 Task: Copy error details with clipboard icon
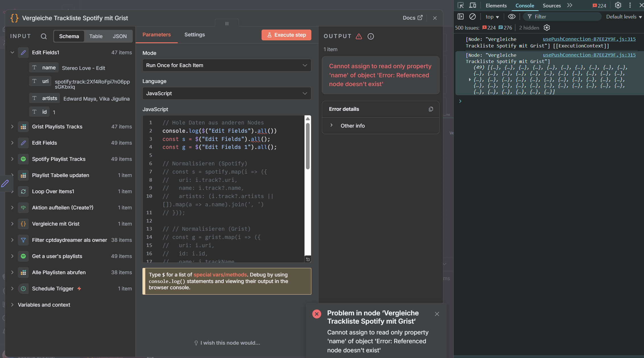431,109
